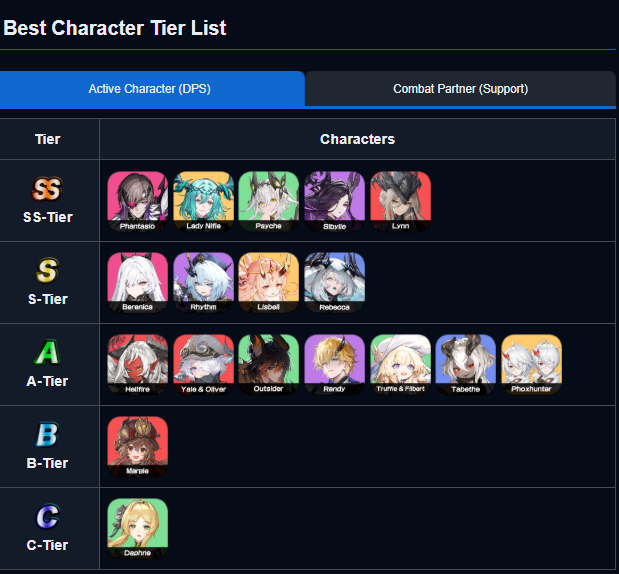619x574 pixels.
Task: Open Randy's character portrait
Action: (334, 364)
